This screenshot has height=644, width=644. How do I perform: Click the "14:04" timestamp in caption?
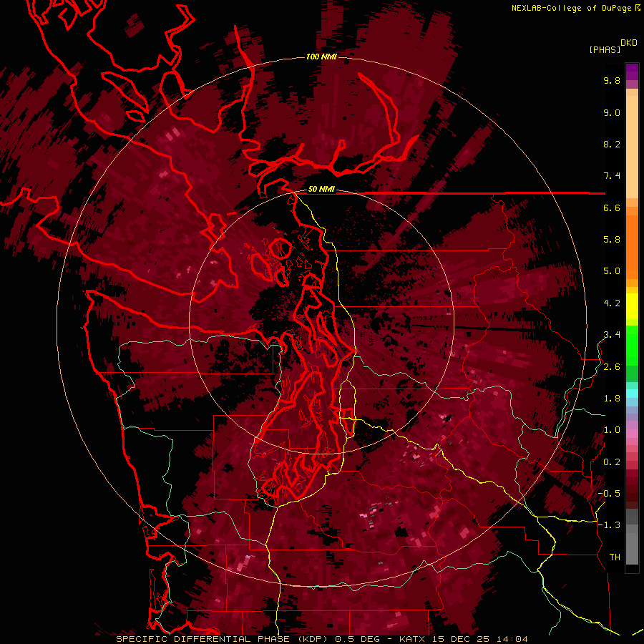point(512,639)
